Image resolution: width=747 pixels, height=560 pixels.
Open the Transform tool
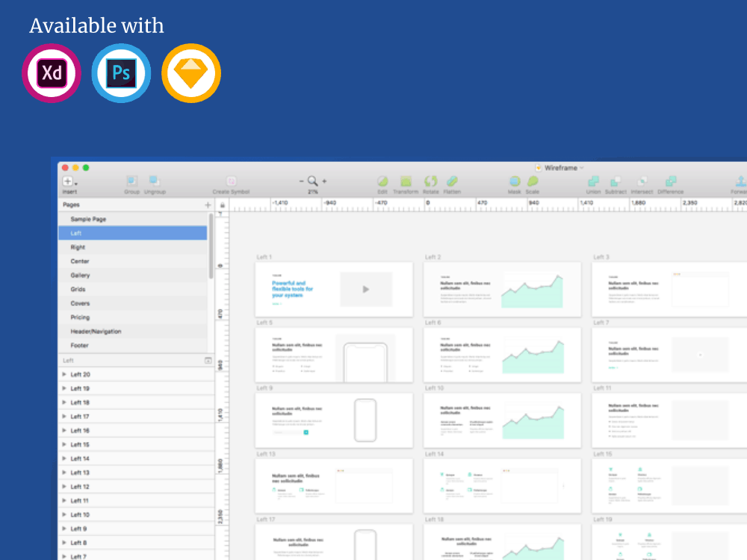click(406, 181)
